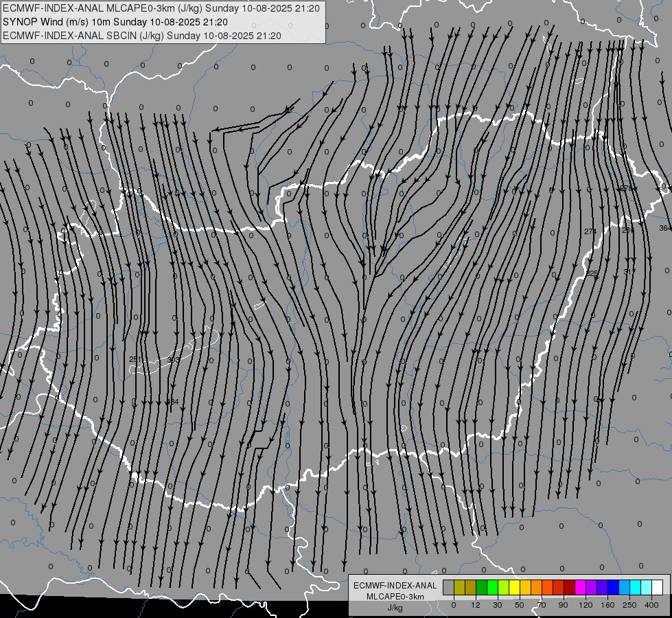Click legend scale value 30
Image resolution: width=672 pixels, height=618 pixels.
(x=498, y=605)
